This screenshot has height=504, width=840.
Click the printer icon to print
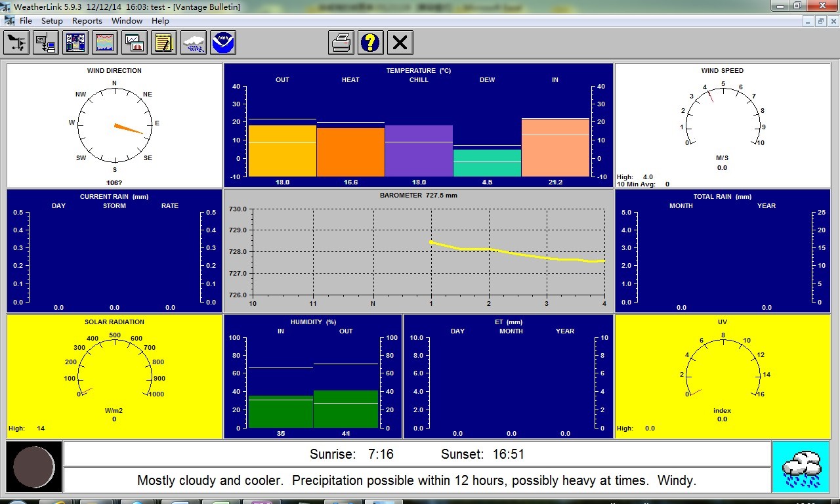click(341, 43)
